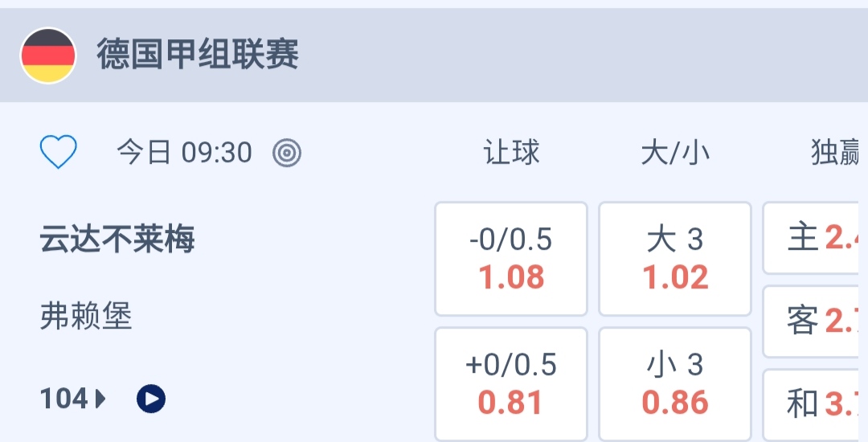Pick the 主 home win odds
The width and height of the screenshot is (868, 442).
(x=816, y=238)
